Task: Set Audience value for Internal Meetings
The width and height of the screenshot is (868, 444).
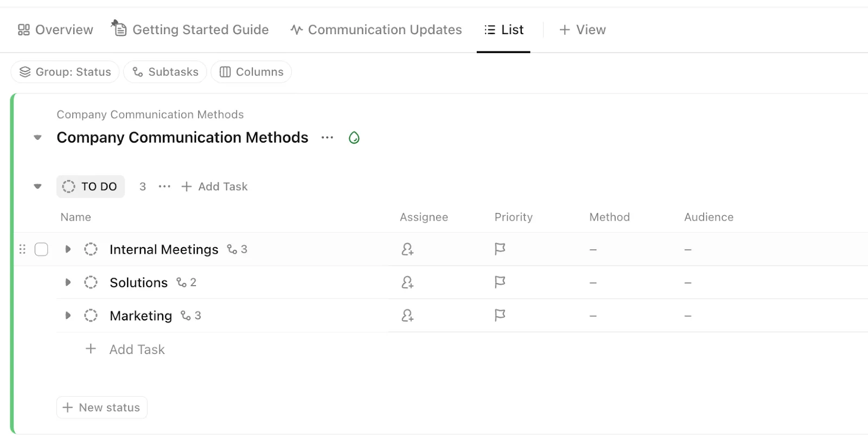Action: [688, 250]
